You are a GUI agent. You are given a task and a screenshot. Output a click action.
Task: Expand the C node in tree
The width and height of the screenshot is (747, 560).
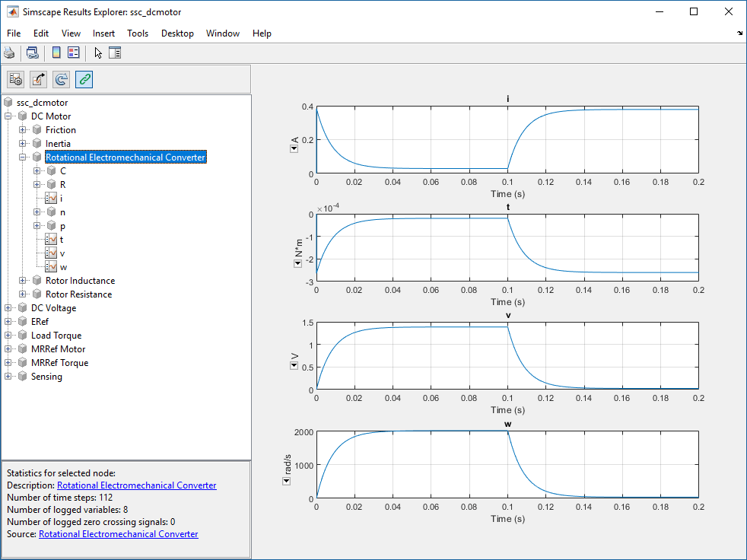(x=37, y=171)
